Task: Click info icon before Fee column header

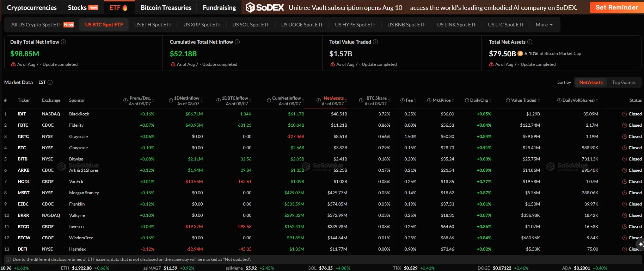Action: coord(403,100)
